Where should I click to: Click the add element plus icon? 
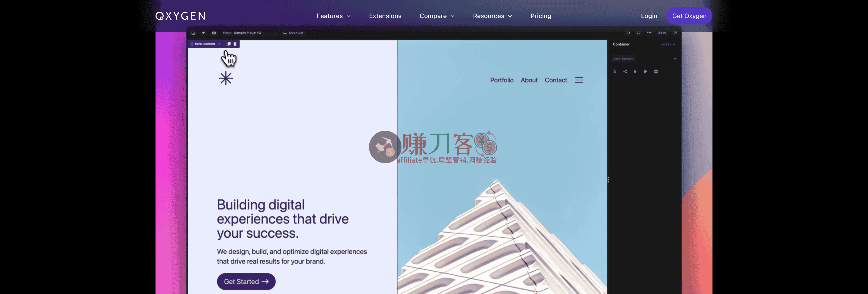pos(203,33)
